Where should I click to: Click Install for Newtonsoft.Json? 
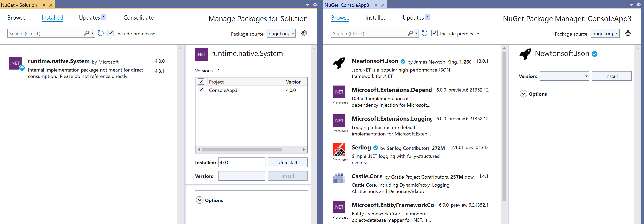pos(611,76)
